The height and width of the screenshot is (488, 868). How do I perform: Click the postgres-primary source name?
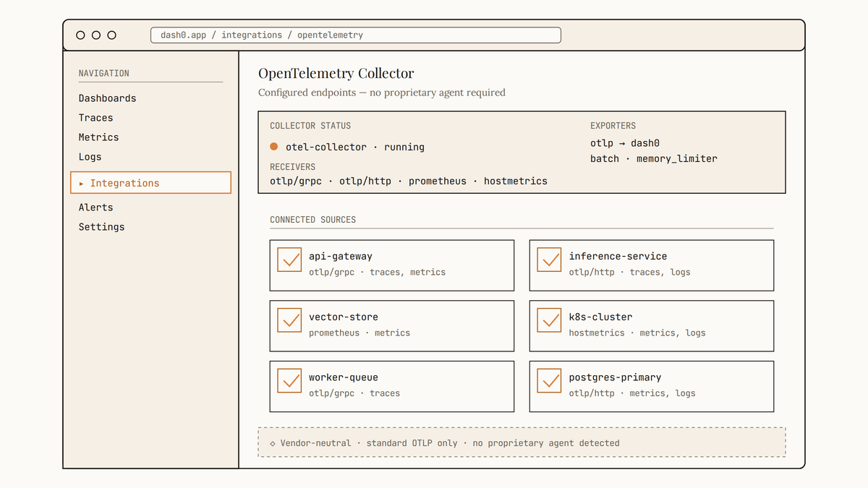[615, 377]
